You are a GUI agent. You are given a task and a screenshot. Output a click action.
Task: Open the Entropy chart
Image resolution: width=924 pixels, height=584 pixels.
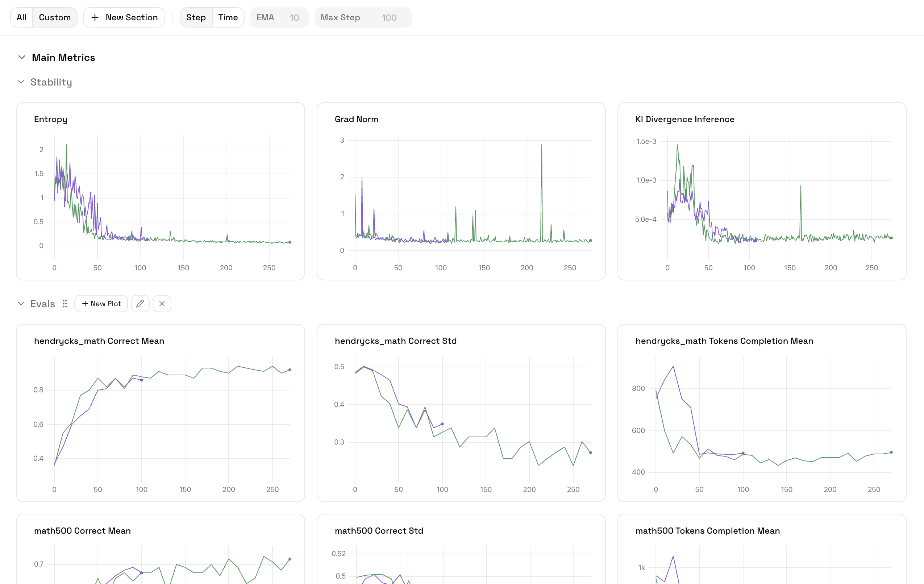161,191
